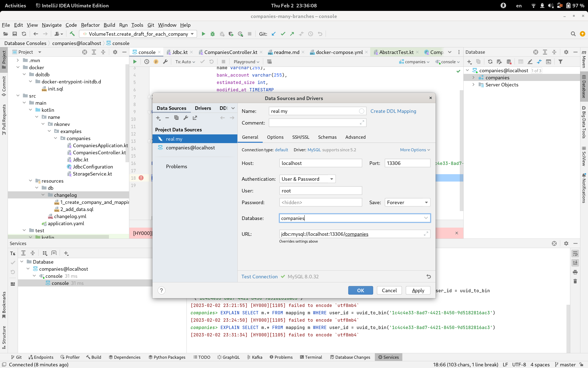Collapse the docker folder in Project tree

tap(18, 67)
